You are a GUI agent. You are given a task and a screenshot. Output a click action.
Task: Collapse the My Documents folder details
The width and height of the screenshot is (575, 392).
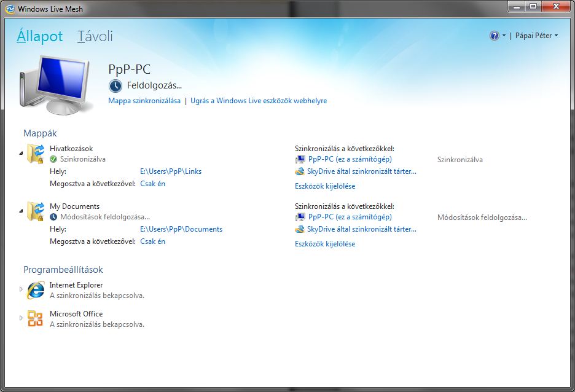click(x=21, y=211)
